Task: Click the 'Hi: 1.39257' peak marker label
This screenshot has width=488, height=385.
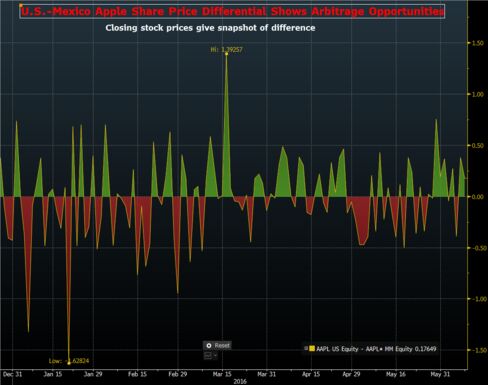Action: tap(227, 50)
